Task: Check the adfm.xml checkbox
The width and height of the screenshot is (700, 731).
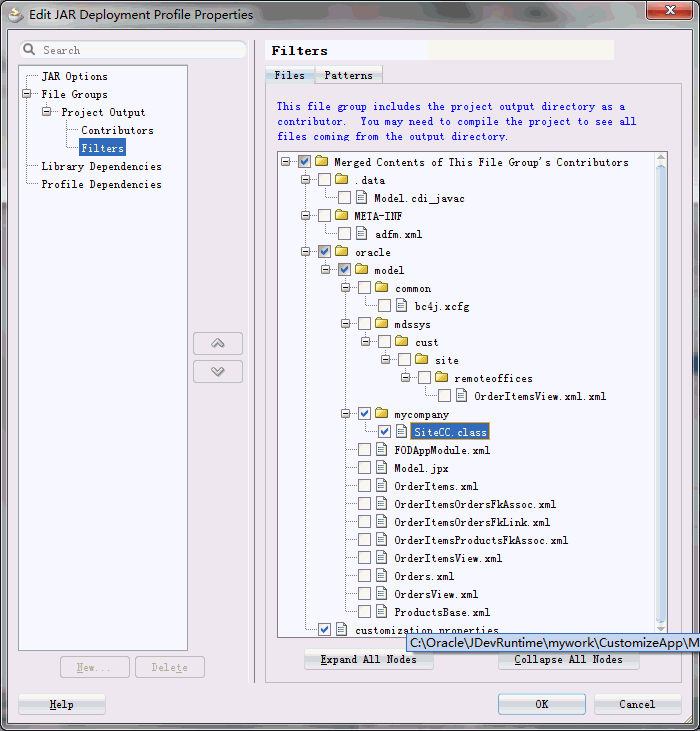Action: click(x=345, y=234)
